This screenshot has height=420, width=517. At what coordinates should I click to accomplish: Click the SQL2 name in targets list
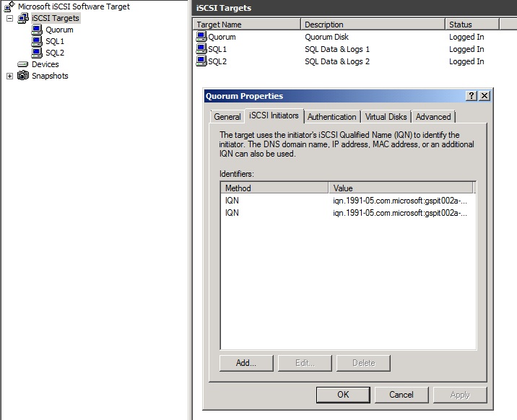(x=217, y=61)
